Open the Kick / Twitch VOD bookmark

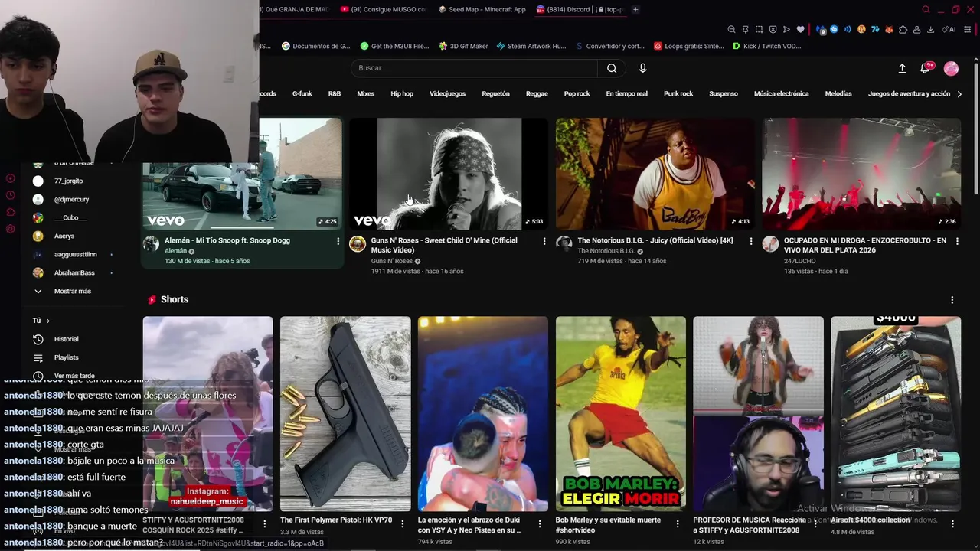(x=767, y=46)
